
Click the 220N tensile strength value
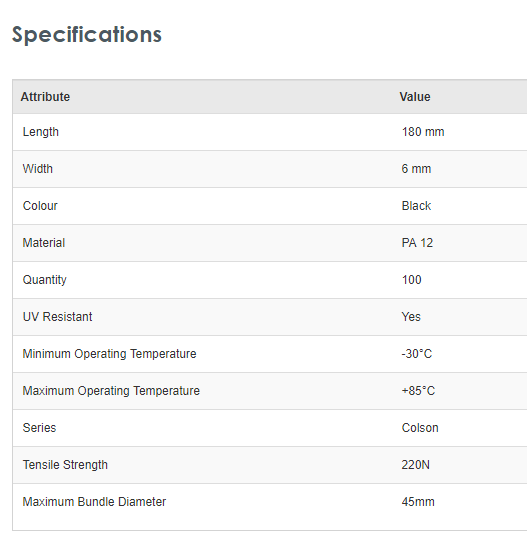(x=415, y=465)
